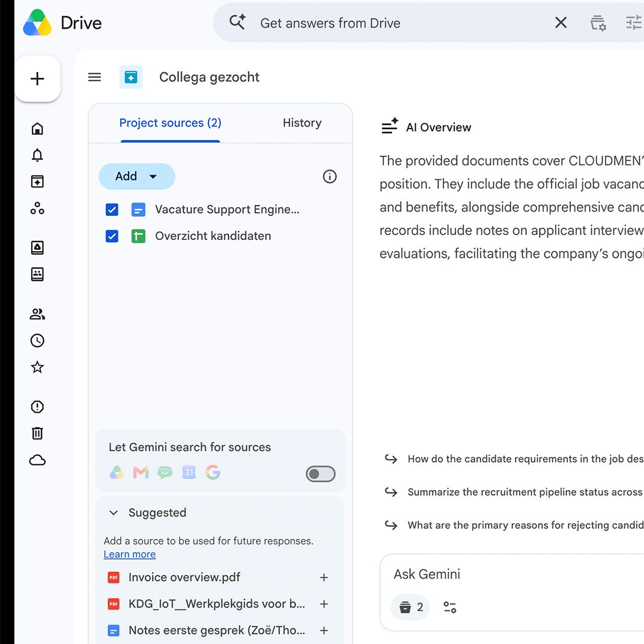Open the Storage cloud icon
This screenshot has width=644, height=644.
(37, 460)
